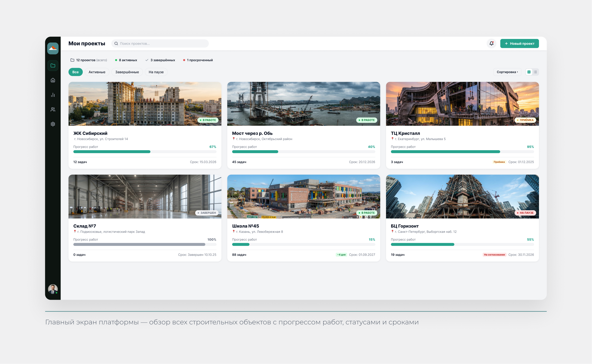Image resolution: width=592 pixels, height=364 pixels.
Task: Click the На согласовании tag
Action: 494,255
